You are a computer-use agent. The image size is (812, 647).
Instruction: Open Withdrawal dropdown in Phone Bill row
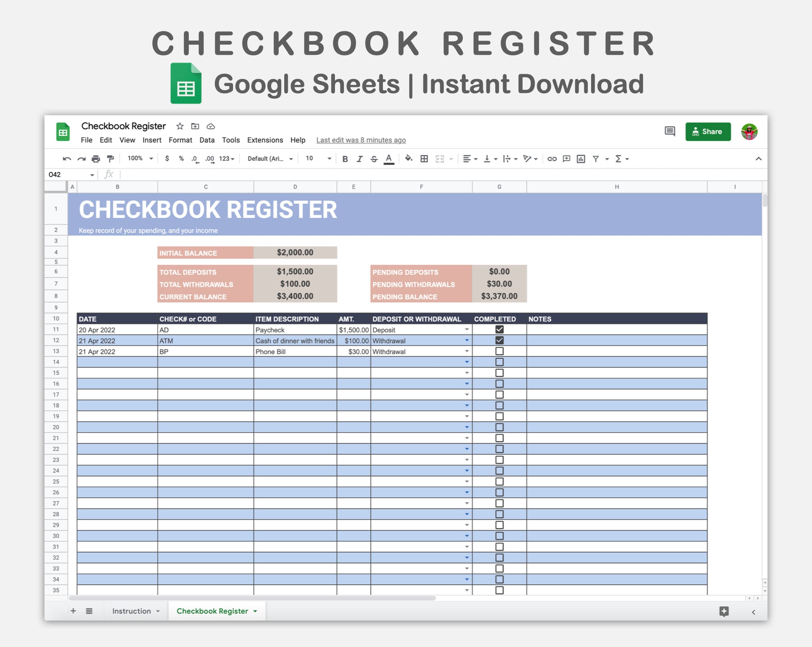click(x=467, y=351)
